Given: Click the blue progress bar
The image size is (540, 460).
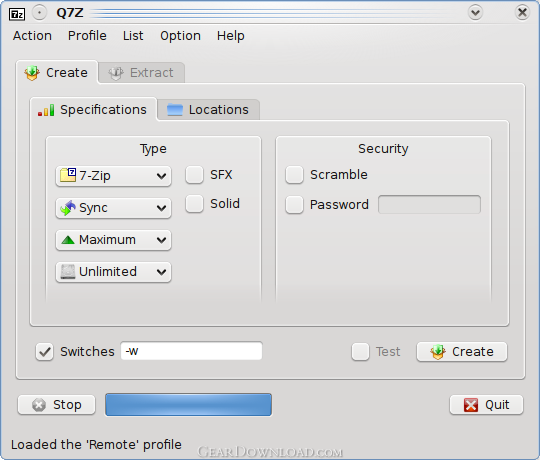Looking at the screenshot, I should (188, 405).
